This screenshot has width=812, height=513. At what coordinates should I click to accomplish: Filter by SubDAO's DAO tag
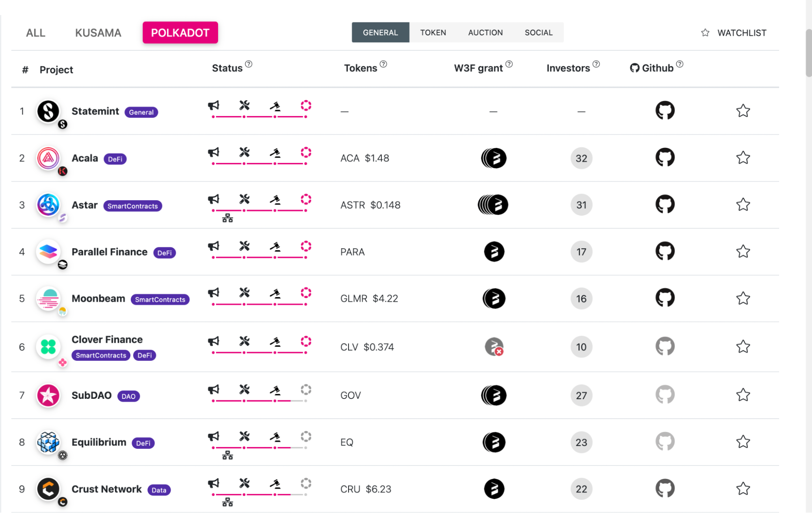(128, 396)
